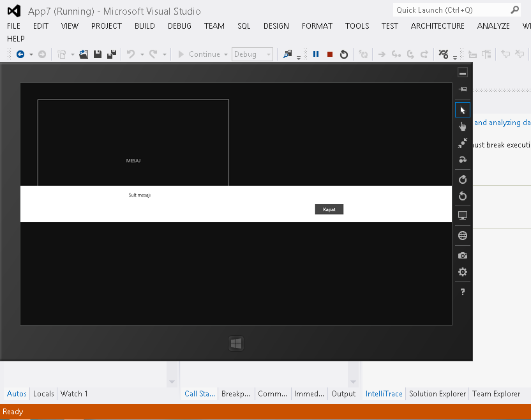
Task: Rotate simulator clockwise
Action: click(463, 179)
